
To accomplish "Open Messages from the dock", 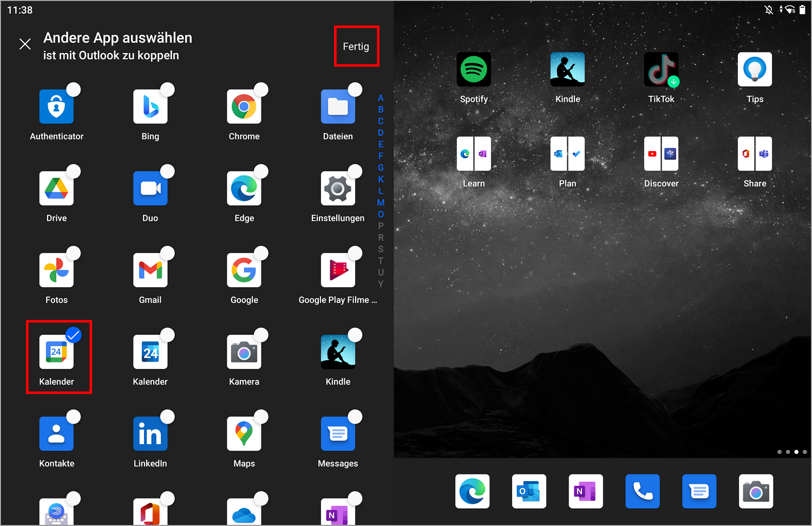I will (699, 491).
